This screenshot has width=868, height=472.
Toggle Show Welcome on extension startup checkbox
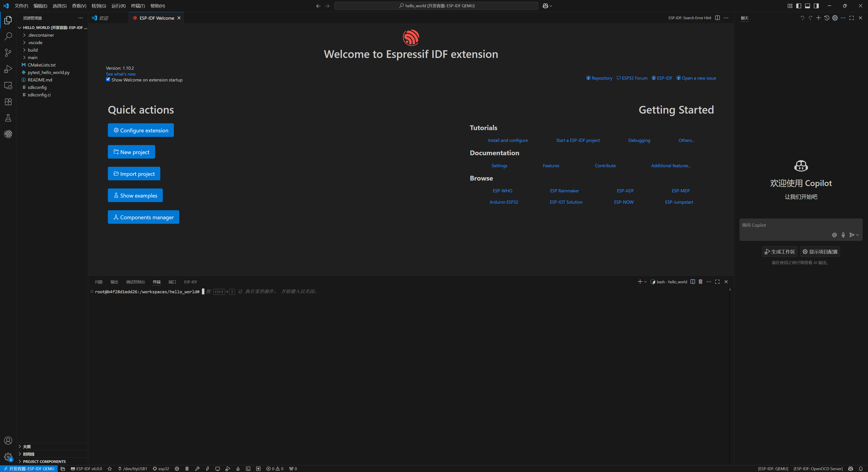click(108, 80)
